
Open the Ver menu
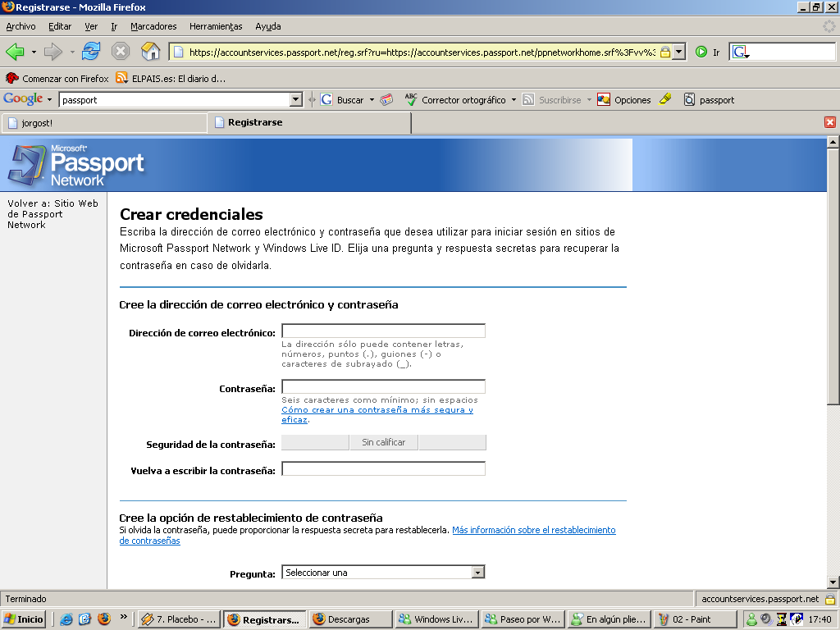pos(91,26)
